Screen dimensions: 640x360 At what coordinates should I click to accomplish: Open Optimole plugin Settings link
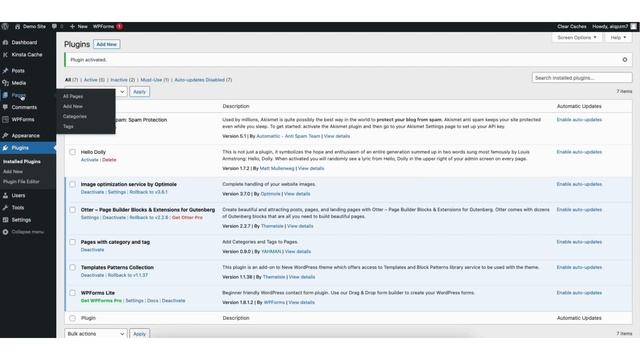click(117, 192)
